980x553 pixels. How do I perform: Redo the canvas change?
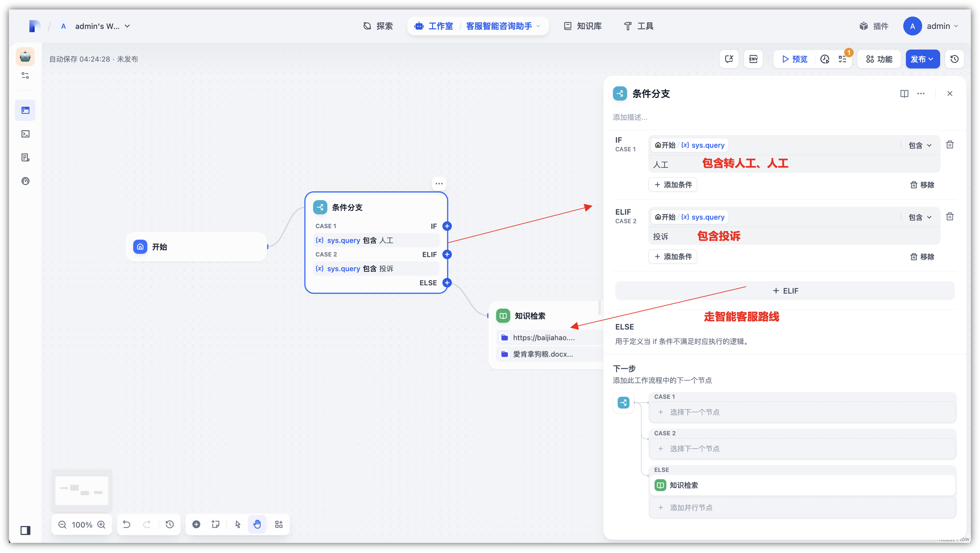click(x=146, y=524)
